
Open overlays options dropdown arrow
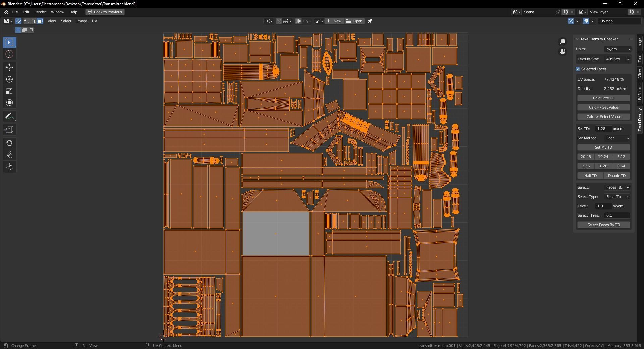pyautogui.click(x=592, y=21)
